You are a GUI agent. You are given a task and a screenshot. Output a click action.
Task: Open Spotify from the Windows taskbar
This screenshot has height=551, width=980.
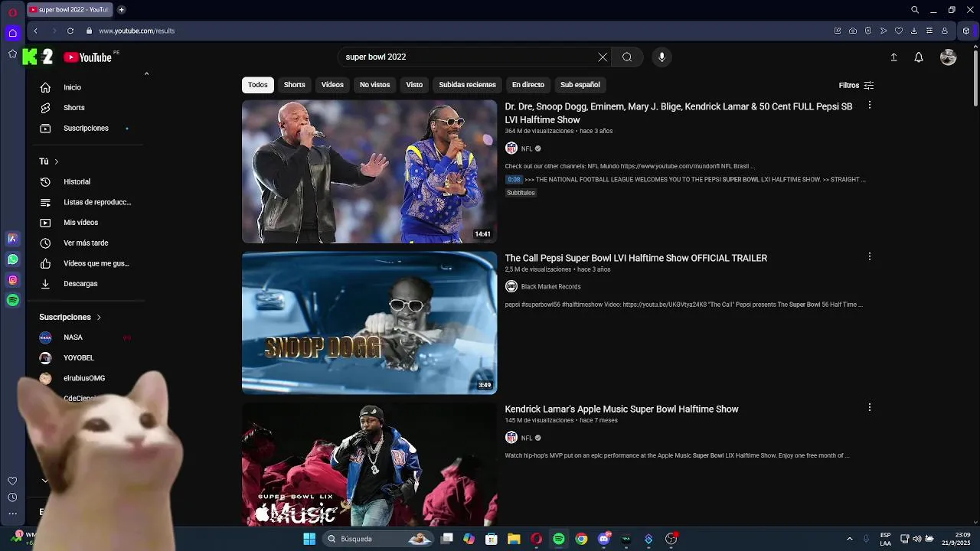coord(559,539)
